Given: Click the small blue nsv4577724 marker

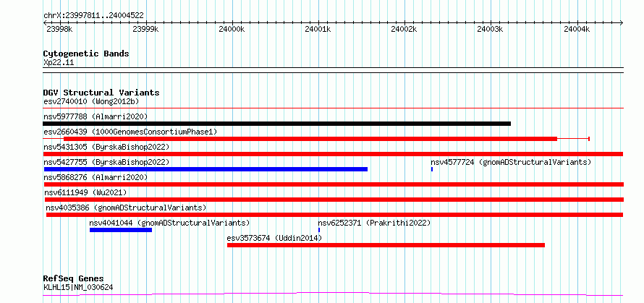Looking at the screenshot, I should (x=432, y=169).
